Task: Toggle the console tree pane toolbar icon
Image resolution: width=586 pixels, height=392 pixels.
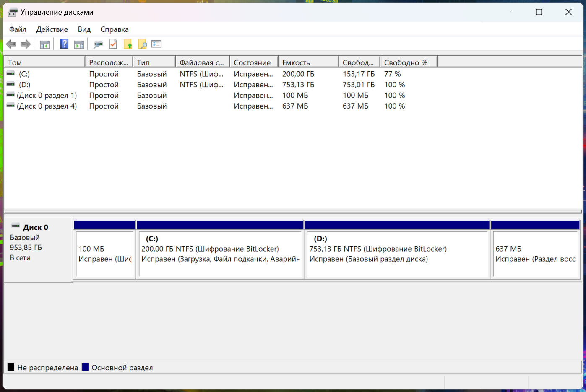Action: [45, 44]
